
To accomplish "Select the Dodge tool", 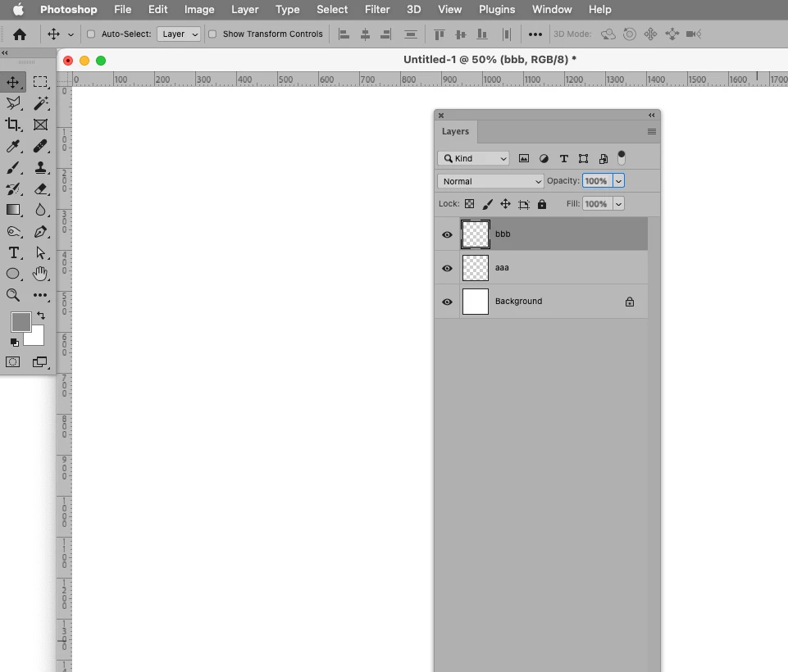I will [13, 232].
